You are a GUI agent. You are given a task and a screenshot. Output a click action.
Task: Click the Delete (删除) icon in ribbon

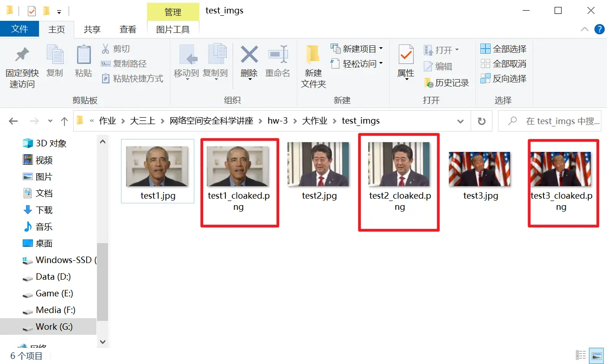(249, 56)
